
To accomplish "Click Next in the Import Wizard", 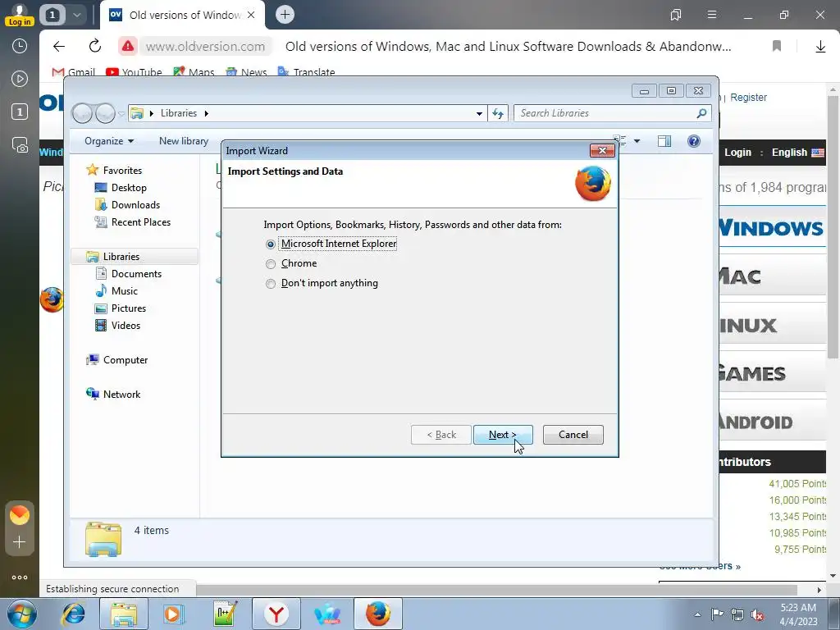I will 503,435.
